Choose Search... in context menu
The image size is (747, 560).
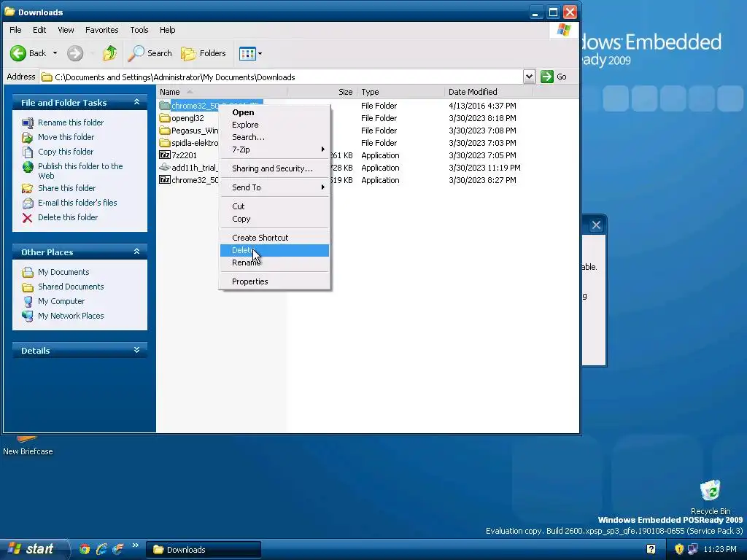point(274,137)
